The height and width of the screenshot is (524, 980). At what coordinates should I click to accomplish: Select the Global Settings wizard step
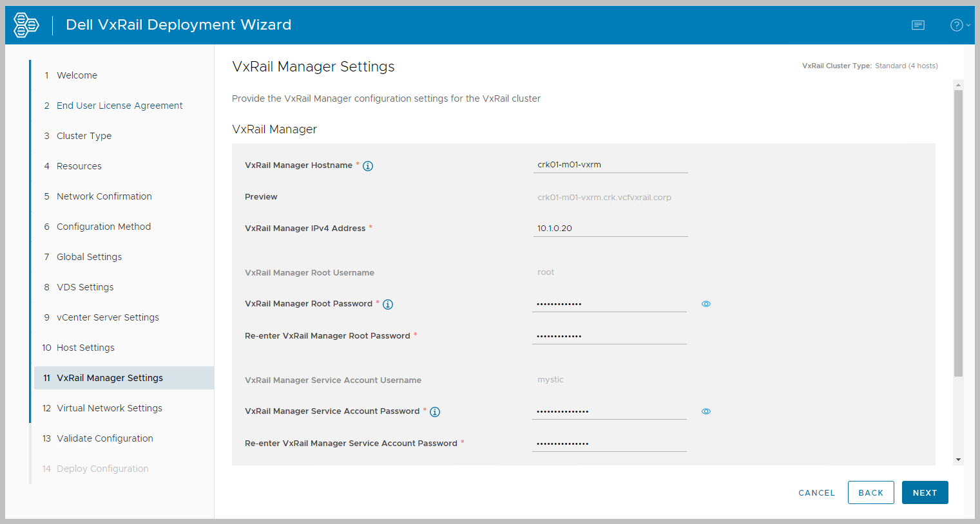click(89, 257)
